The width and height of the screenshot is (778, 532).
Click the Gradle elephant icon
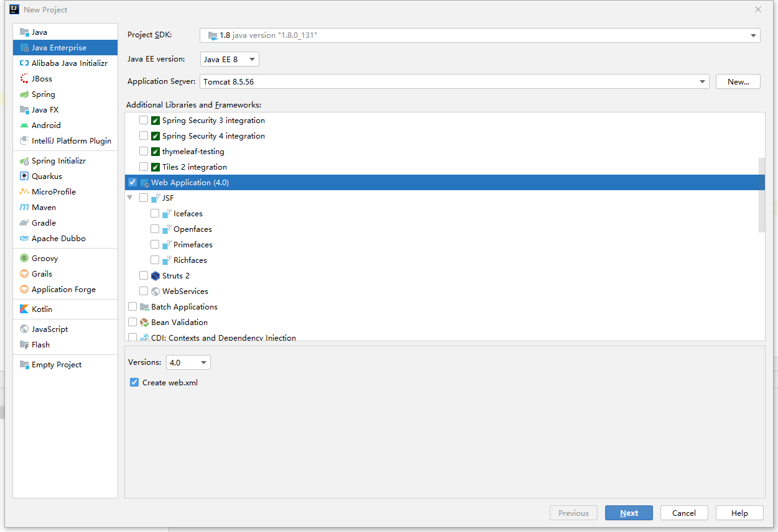coord(24,223)
